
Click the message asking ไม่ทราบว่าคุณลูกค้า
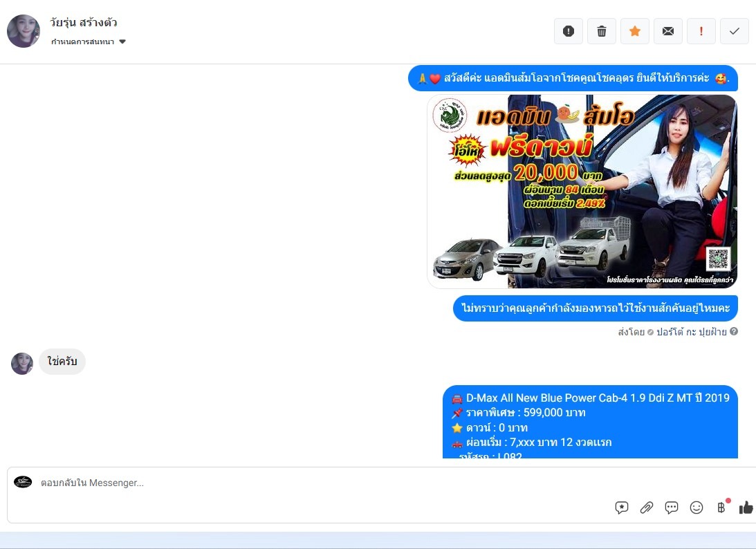[x=596, y=308]
